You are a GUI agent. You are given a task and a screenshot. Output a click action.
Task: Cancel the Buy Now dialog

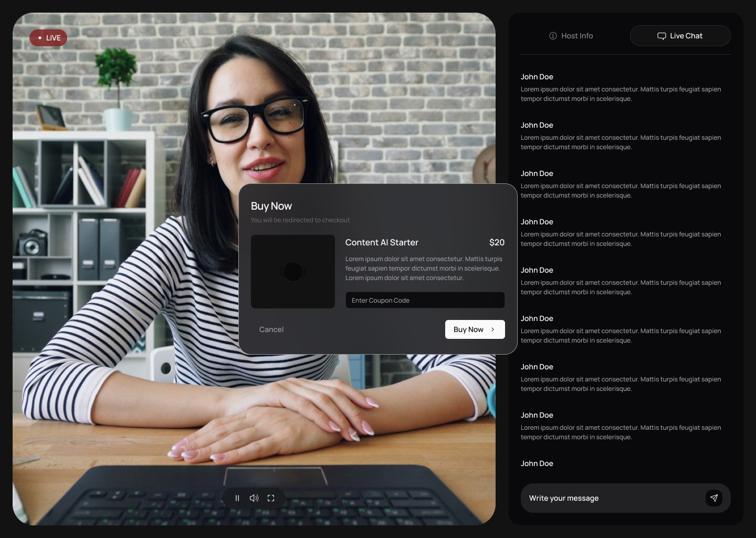point(271,329)
